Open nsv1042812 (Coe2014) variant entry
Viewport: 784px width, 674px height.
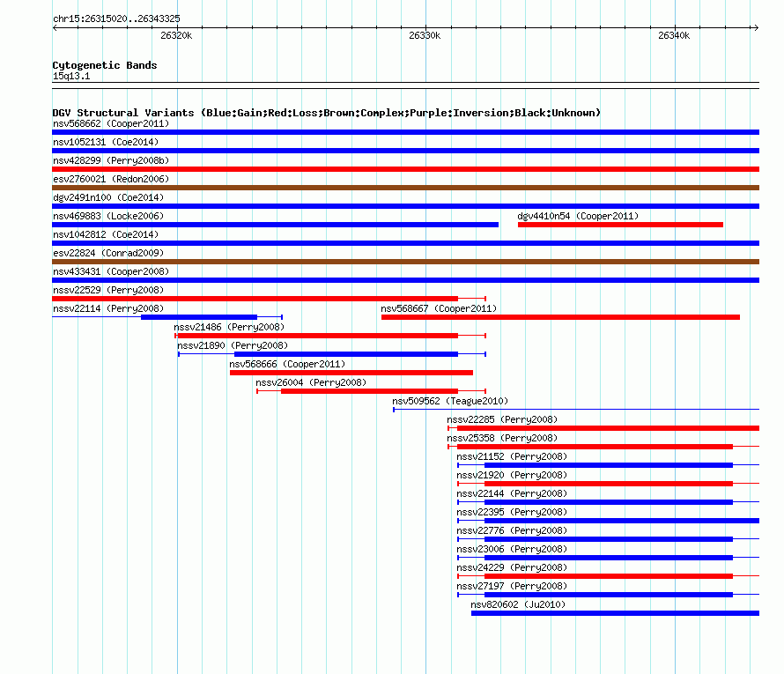pyautogui.click(x=106, y=234)
